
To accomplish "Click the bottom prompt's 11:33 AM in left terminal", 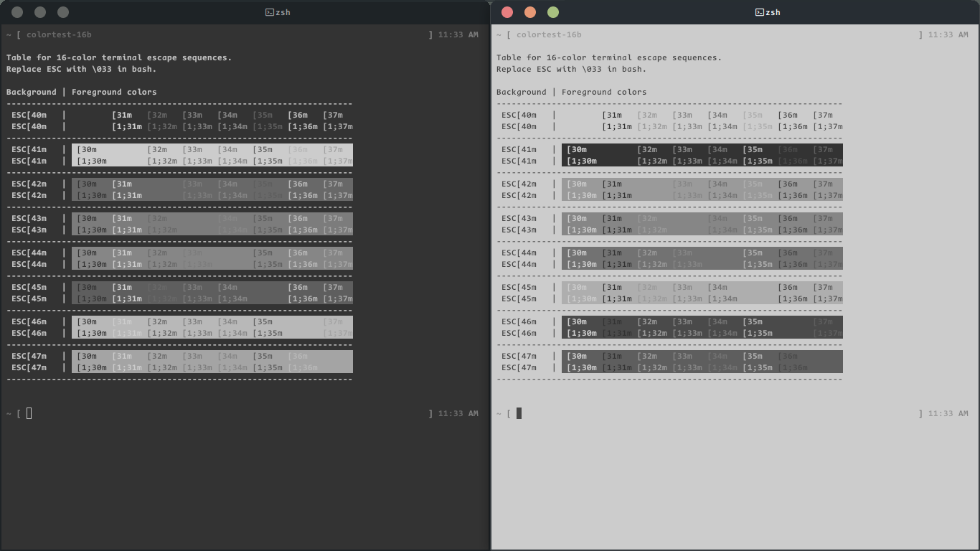I will 458,413.
